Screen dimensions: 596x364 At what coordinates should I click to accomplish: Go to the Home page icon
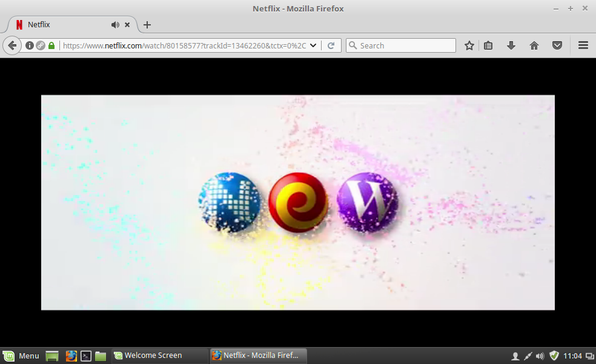click(x=534, y=45)
